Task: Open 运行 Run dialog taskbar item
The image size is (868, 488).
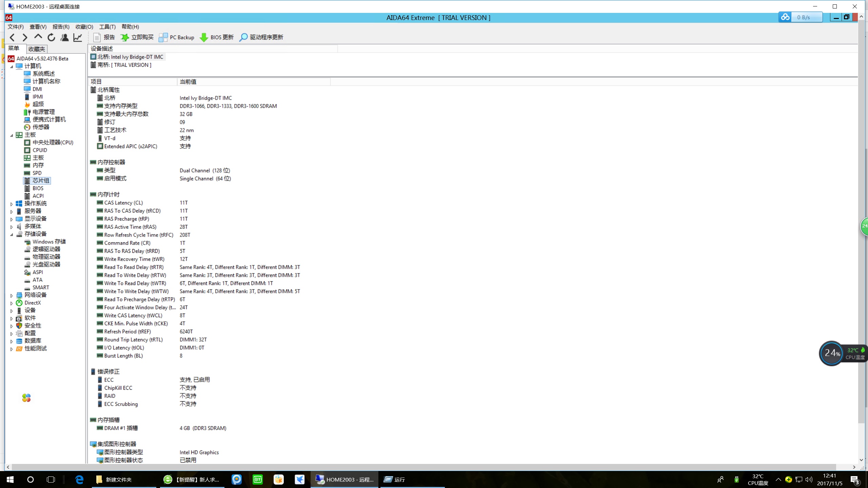Action: pyautogui.click(x=412, y=480)
